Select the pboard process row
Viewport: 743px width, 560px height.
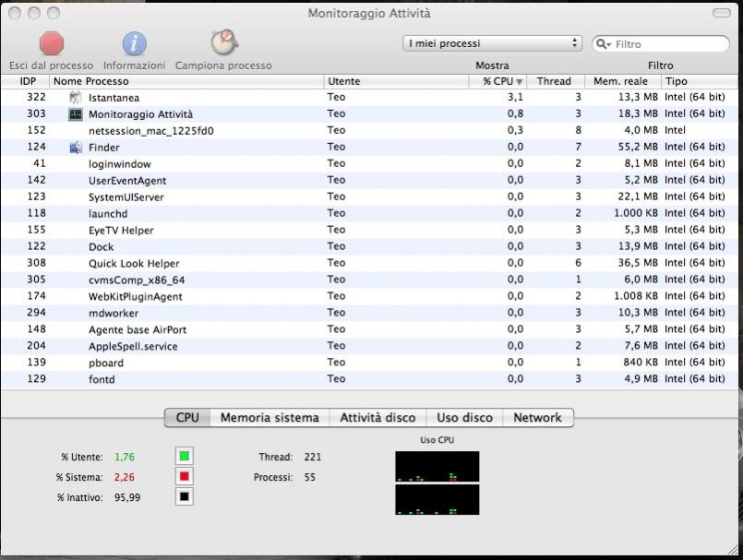pos(369,363)
